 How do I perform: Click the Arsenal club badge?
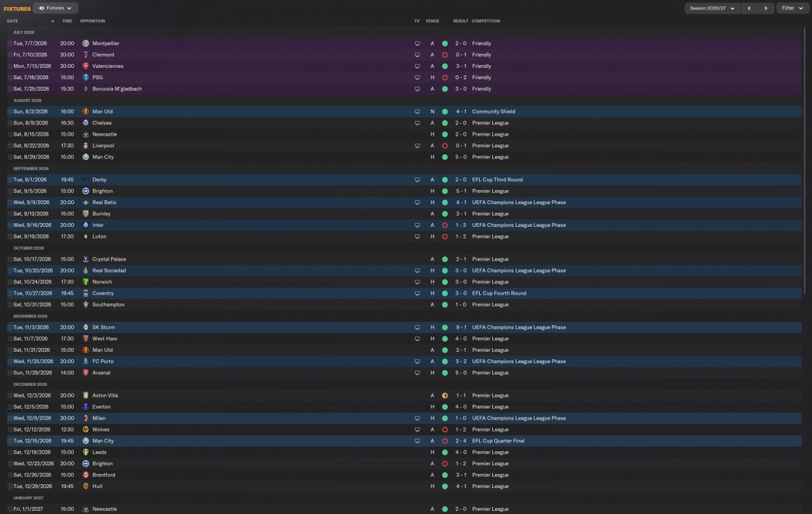pos(86,373)
